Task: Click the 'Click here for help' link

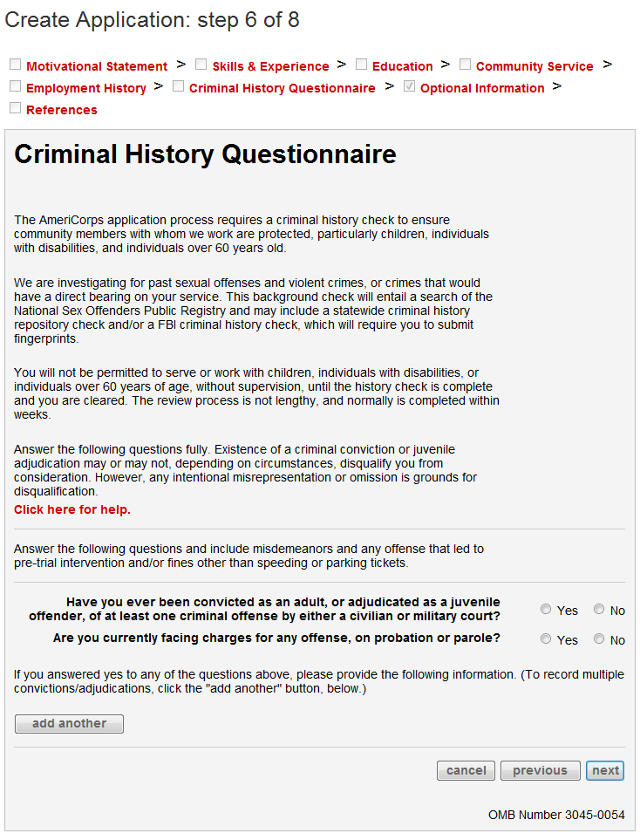Action: pyautogui.click(x=72, y=509)
